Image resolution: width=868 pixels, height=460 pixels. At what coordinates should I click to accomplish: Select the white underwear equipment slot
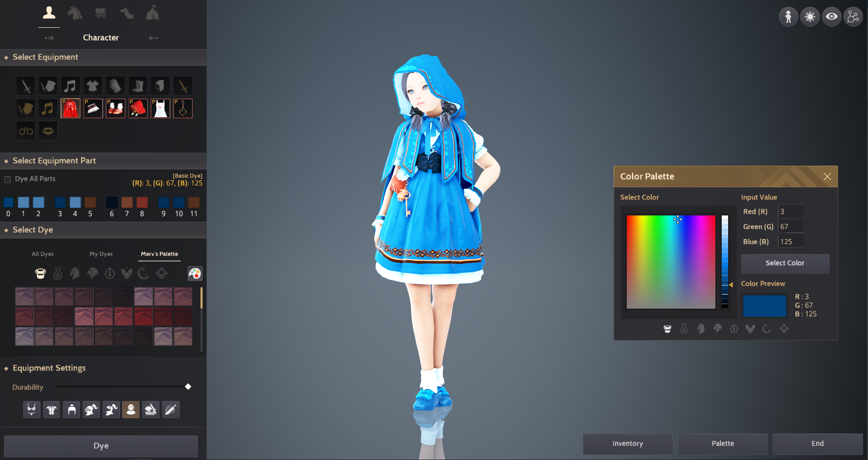click(160, 108)
